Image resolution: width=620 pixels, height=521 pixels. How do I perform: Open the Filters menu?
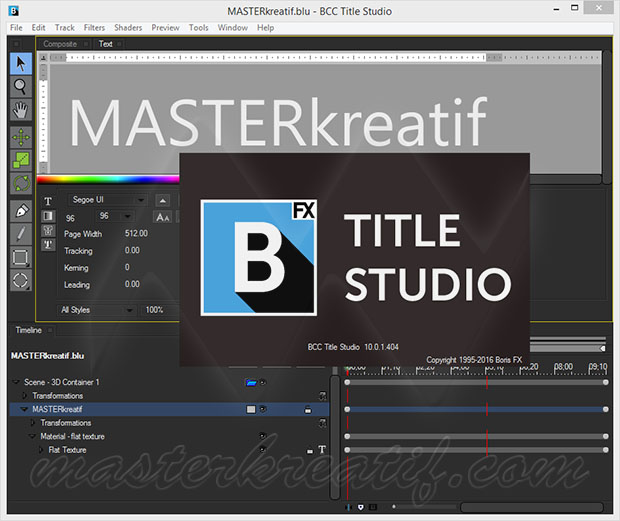94,28
